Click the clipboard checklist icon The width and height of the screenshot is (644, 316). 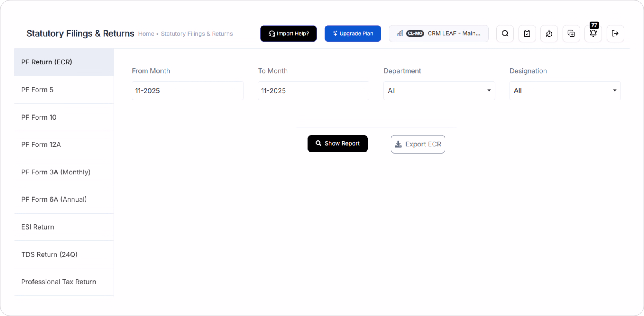527,34
